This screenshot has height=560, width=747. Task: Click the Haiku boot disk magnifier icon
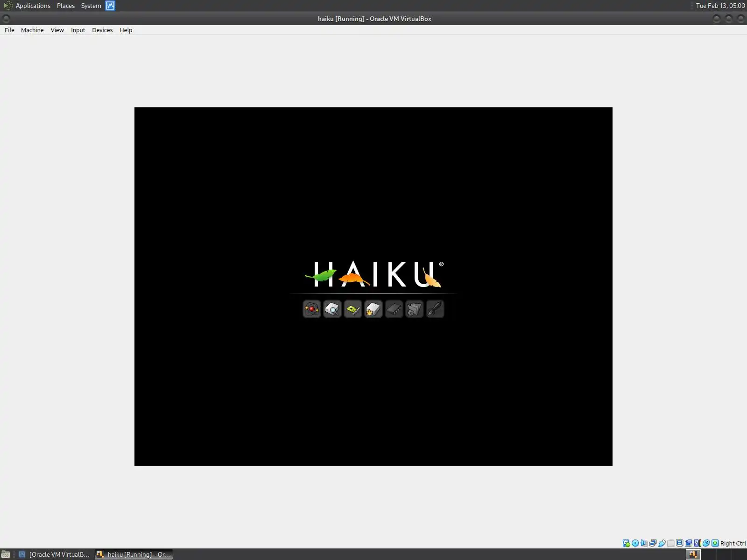(x=332, y=309)
